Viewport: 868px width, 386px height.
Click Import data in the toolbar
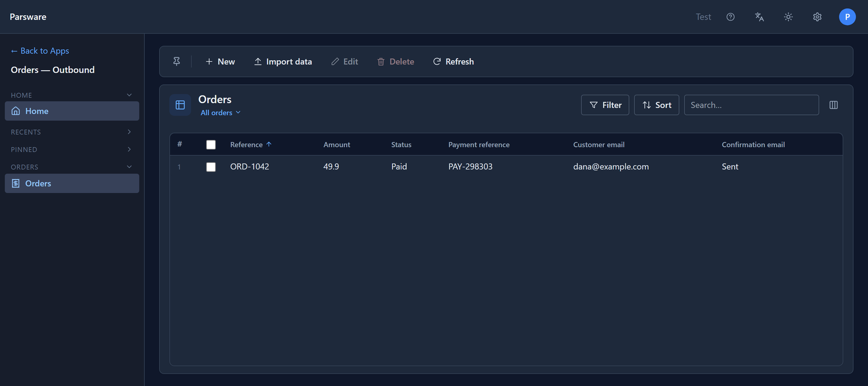(283, 61)
